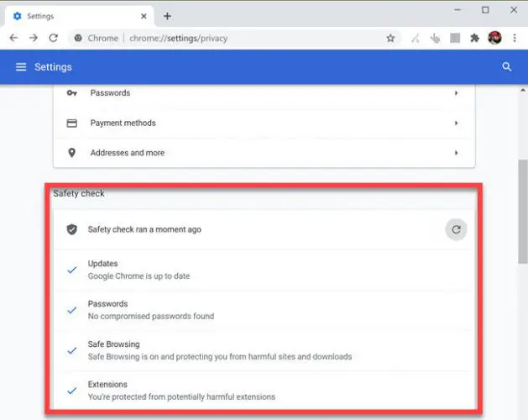Click the shield icon beside Safety check status
This screenshot has width=528, height=420.
tap(71, 229)
